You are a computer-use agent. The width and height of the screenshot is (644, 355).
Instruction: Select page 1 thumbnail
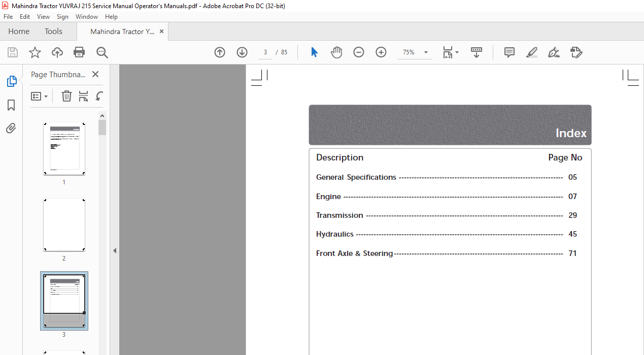(x=64, y=149)
